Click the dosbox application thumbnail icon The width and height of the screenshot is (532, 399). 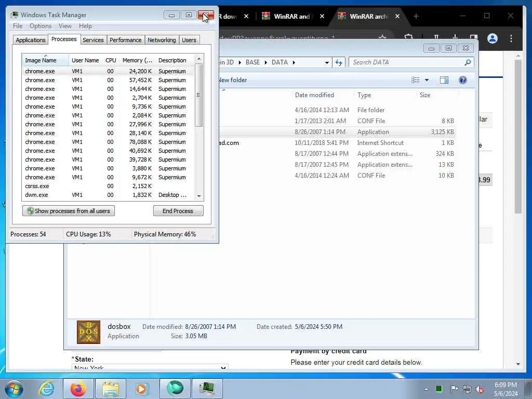88,332
